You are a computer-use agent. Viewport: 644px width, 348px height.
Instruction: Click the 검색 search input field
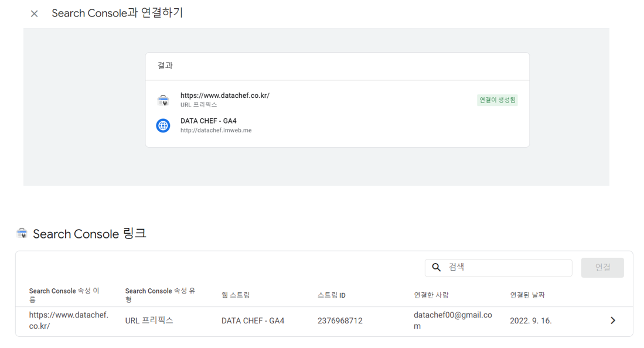507,267
